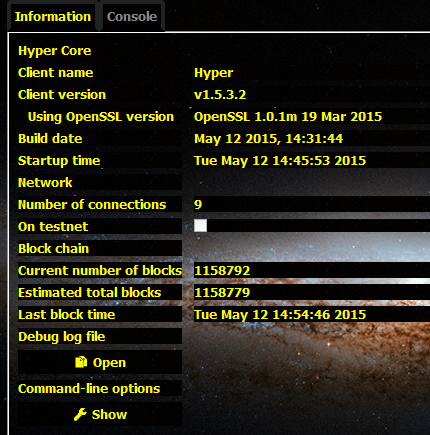The height and width of the screenshot is (435, 430).
Task: Click the document icon beside Open
Action: 81,362
